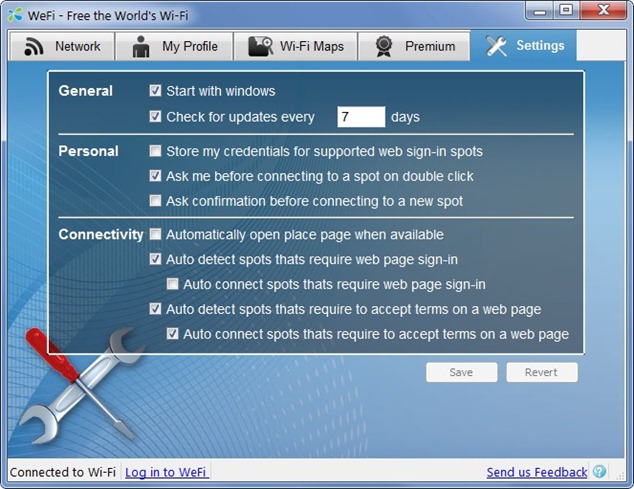Viewport: 634px width, 489px height.
Task: Go to the Premium tab
Action: pos(414,47)
